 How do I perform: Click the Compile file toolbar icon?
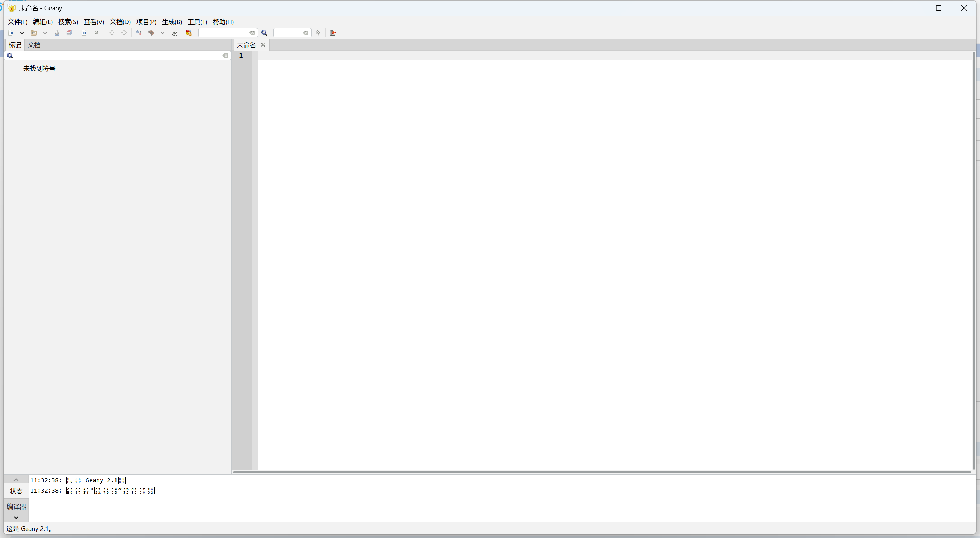pyautogui.click(x=139, y=33)
